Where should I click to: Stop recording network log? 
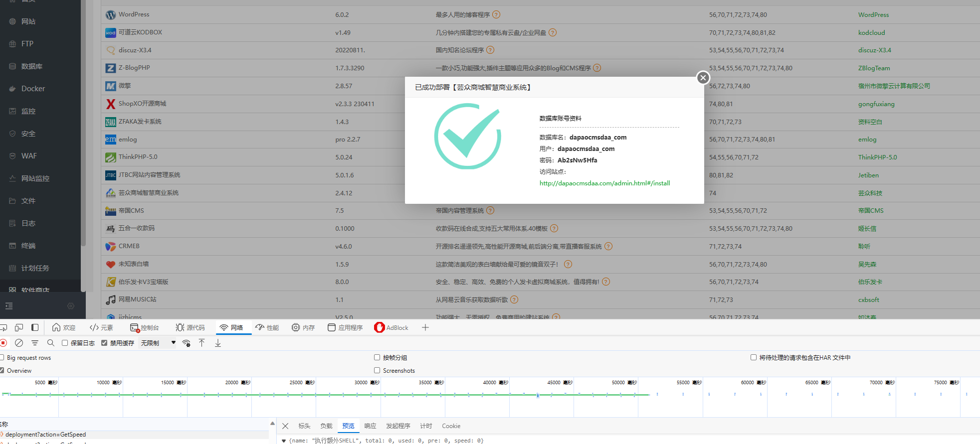pyautogui.click(x=3, y=343)
